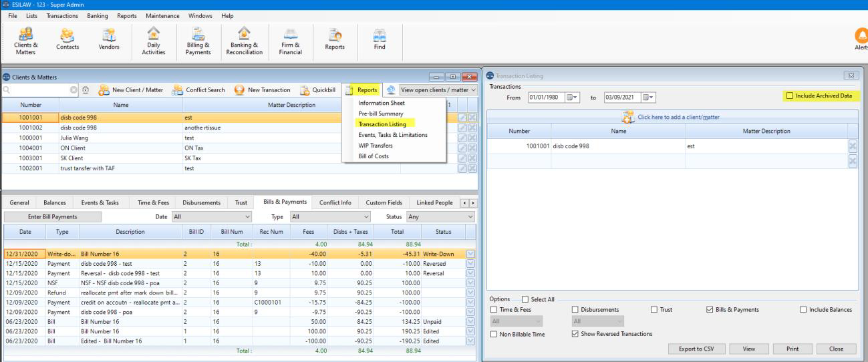
Task: Open Quickbill in Clients & Matters
Action: tap(318, 89)
